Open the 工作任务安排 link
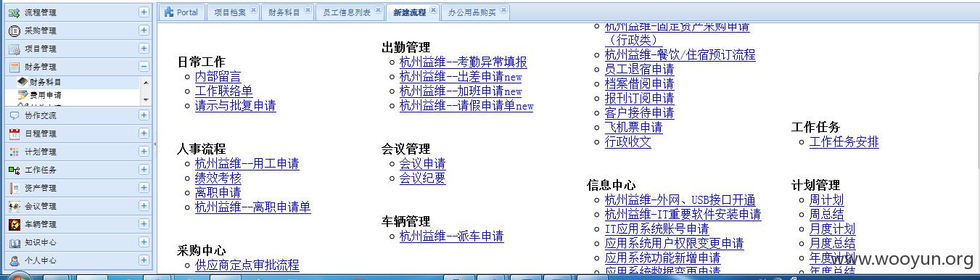The height and width of the screenshot is (280, 980). (x=844, y=141)
